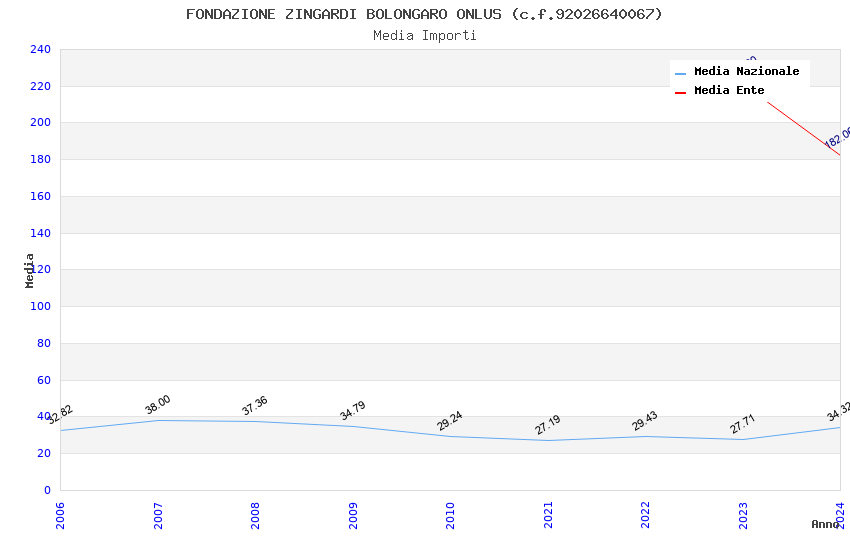Click the 240 y-axis tick label
The image size is (850, 550).
pyautogui.click(x=41, y=49)
